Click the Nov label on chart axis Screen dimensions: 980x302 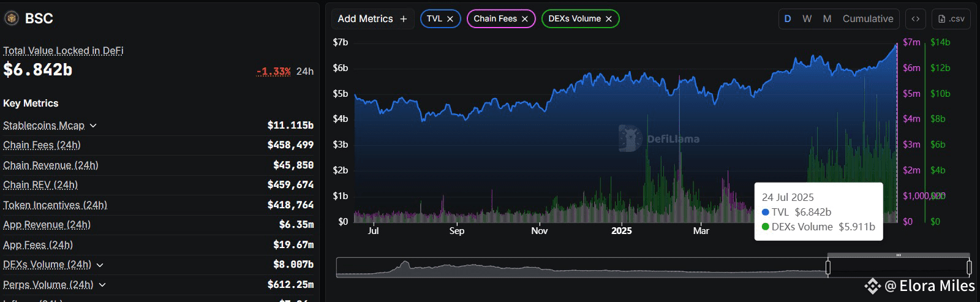[539, 231]
